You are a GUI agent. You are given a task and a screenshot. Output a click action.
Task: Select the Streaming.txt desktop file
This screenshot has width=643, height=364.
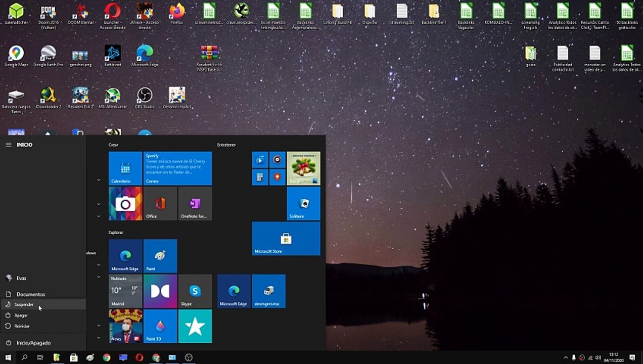402,14
